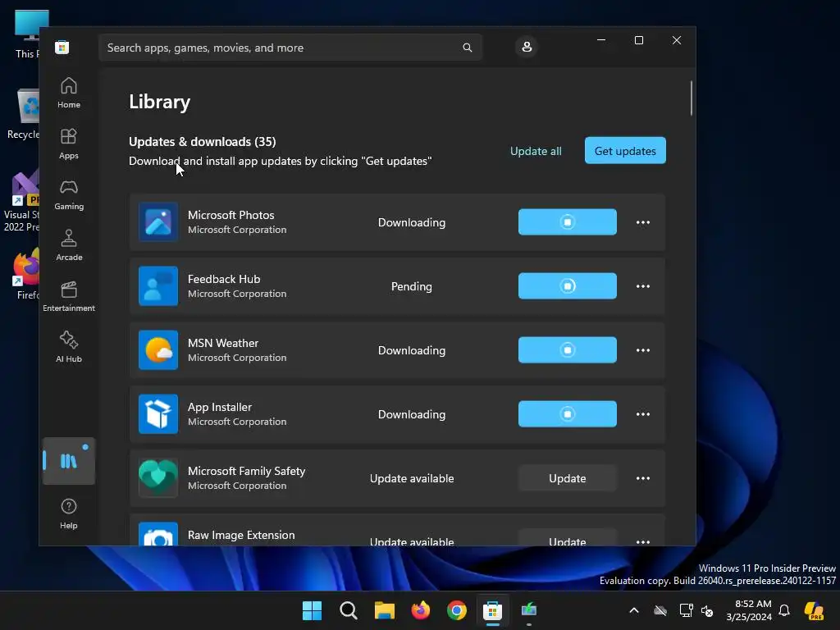Select the App Installer app name
Image resolution: width=840 pixels, height=630 pixels.
pos(220,407)
